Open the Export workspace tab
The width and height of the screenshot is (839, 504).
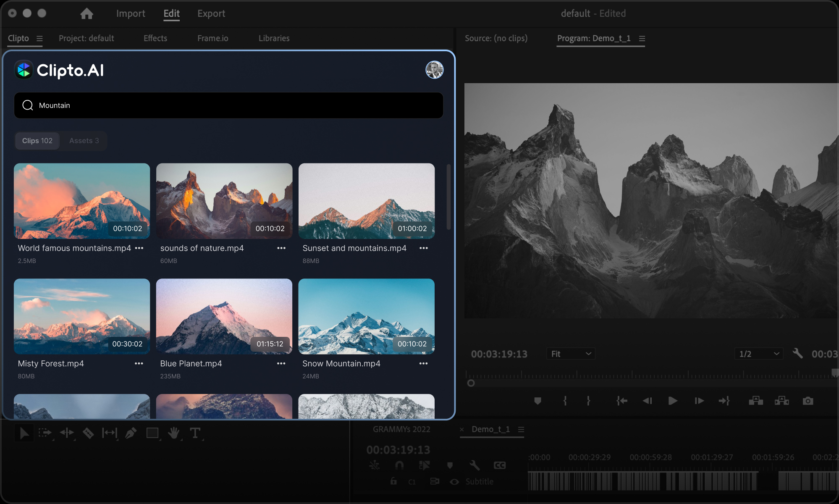point(211,13)
